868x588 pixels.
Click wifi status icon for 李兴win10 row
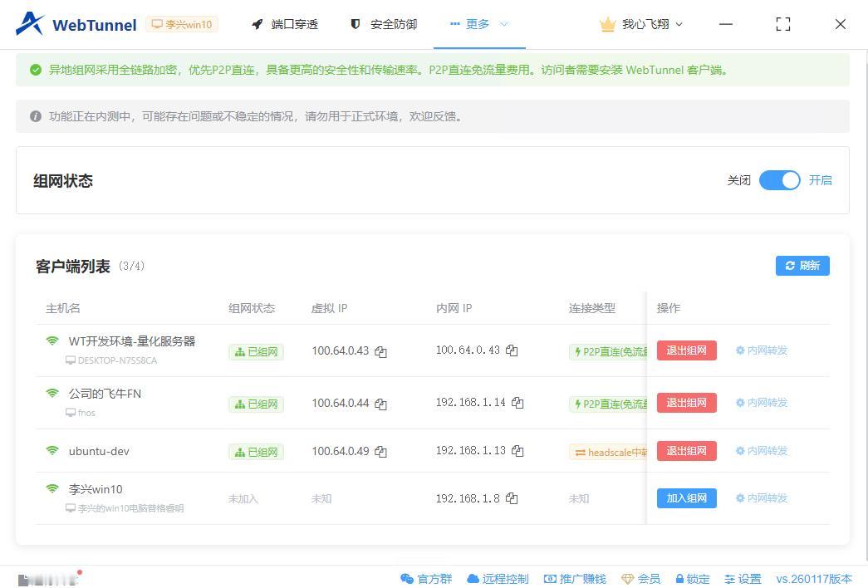tap(52, 489)
